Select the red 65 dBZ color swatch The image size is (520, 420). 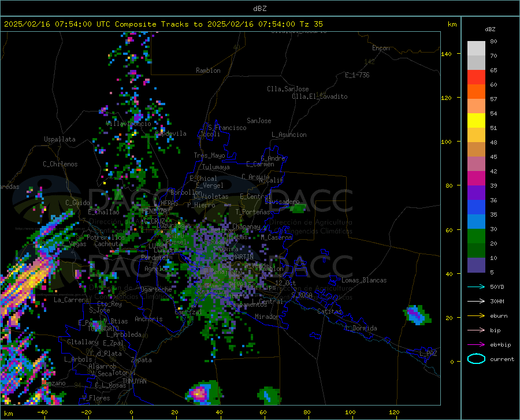(476, 77)
